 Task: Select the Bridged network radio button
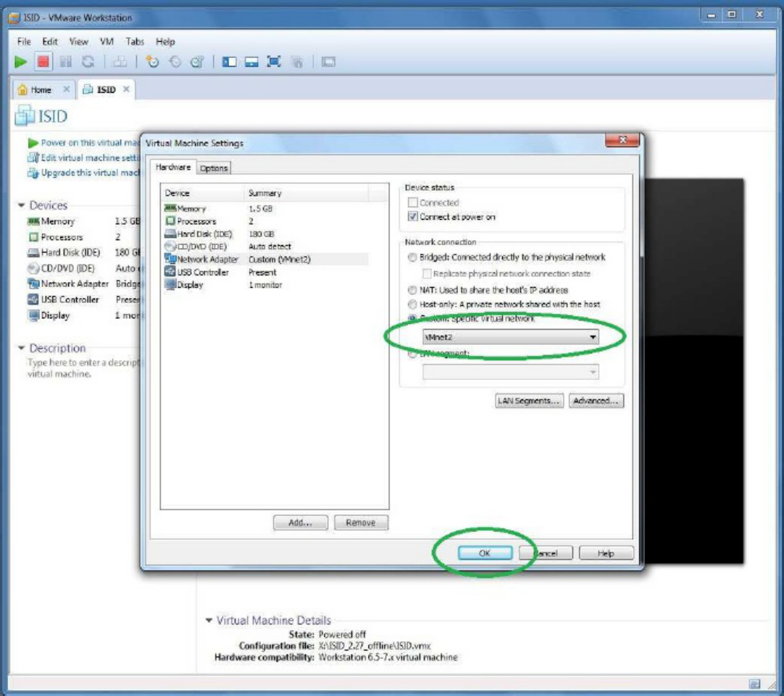412,257
